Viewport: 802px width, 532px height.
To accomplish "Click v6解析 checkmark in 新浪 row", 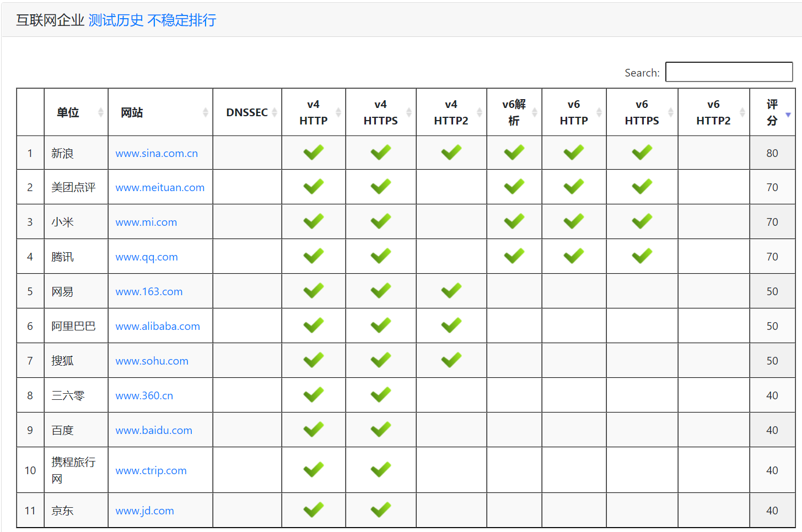I will point(514,153).
